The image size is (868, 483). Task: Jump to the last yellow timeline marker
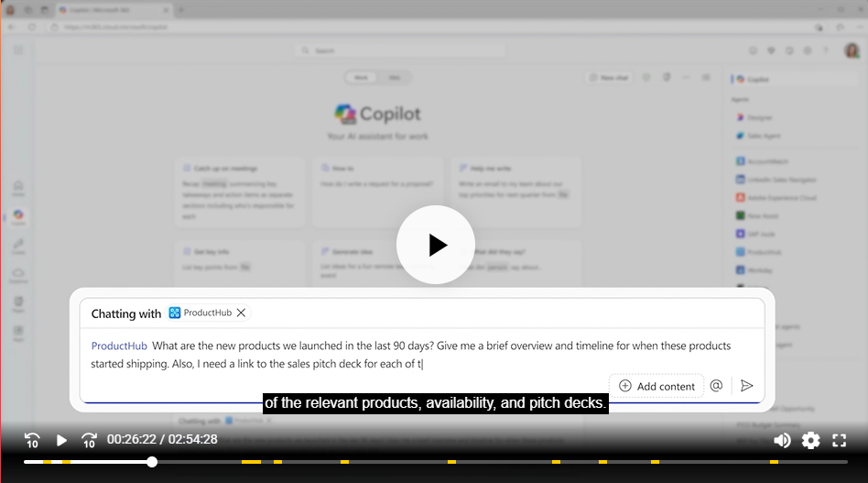(x=774, y=462)
